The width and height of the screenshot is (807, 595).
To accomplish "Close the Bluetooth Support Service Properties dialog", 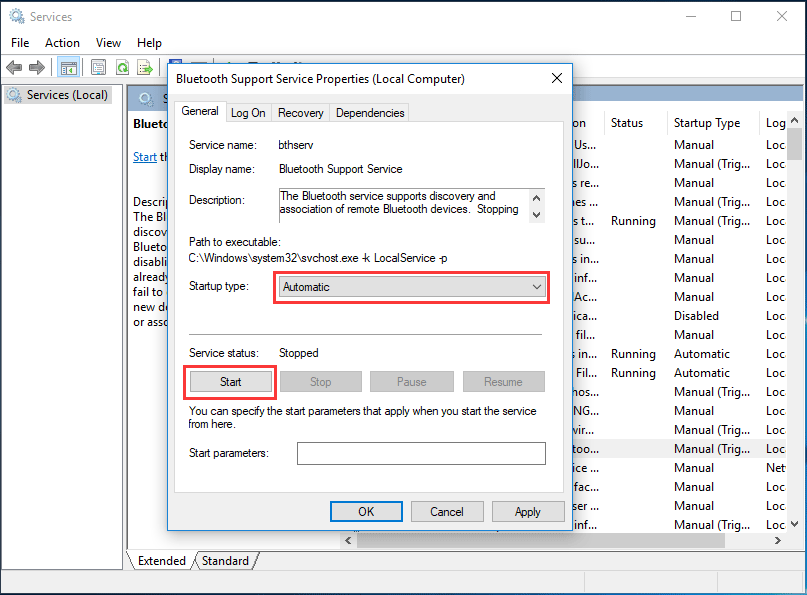I will [556, 78].
